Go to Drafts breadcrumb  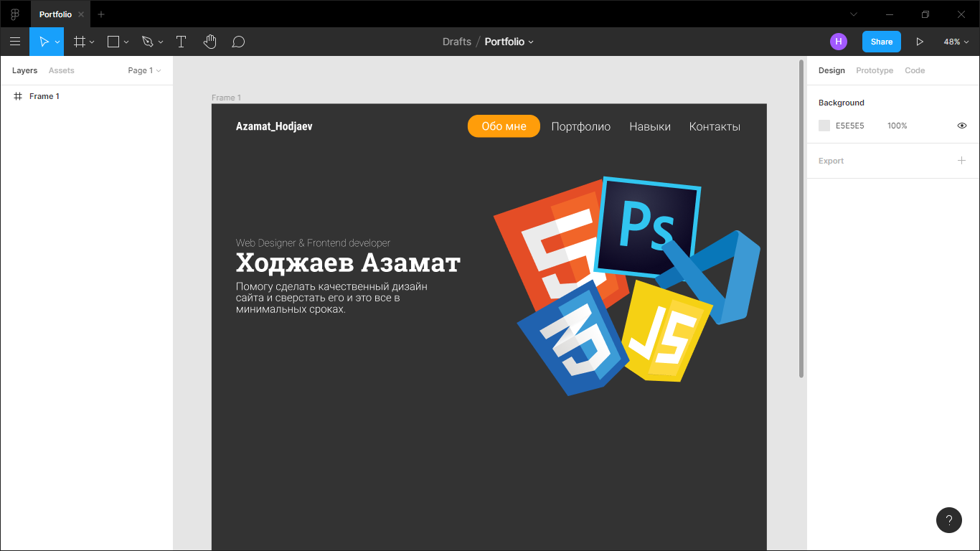tap(457, 42)
